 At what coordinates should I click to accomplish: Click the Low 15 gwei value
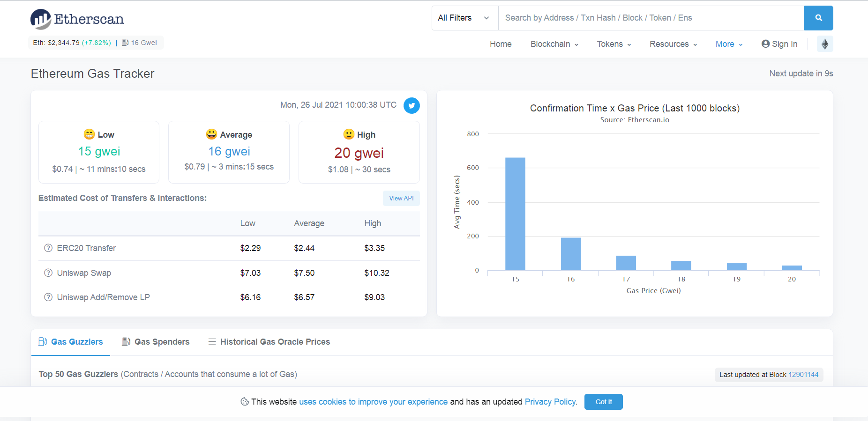click(x=99, y=151)
